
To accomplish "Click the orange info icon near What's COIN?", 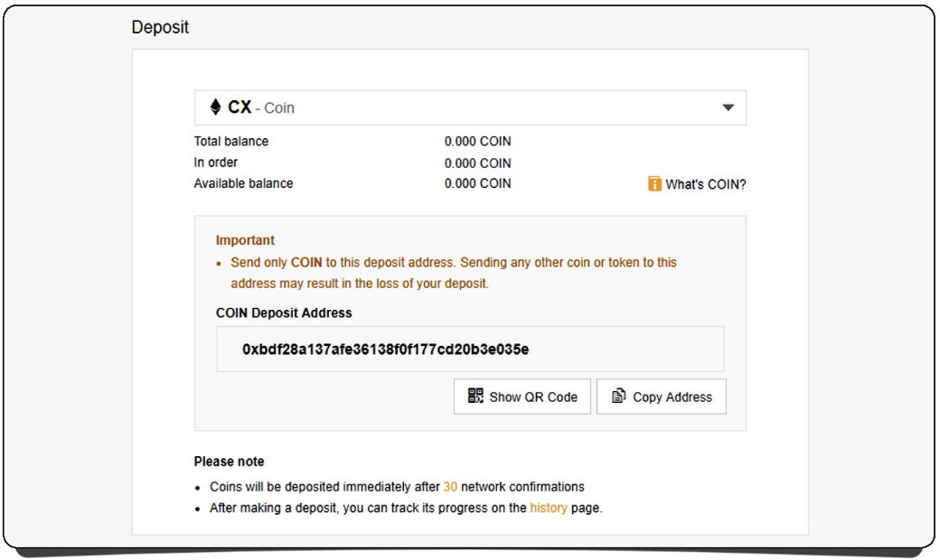I will pyautogui.click(x=654, y=184).
